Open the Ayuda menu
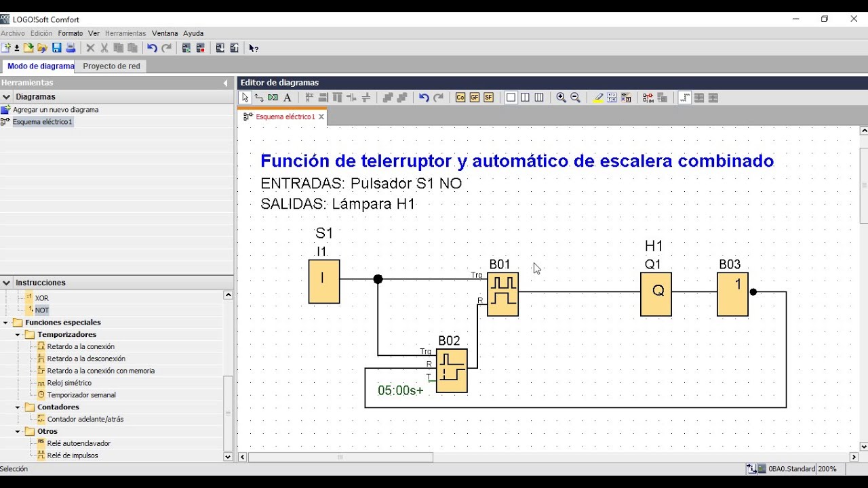 pos(193,33)
